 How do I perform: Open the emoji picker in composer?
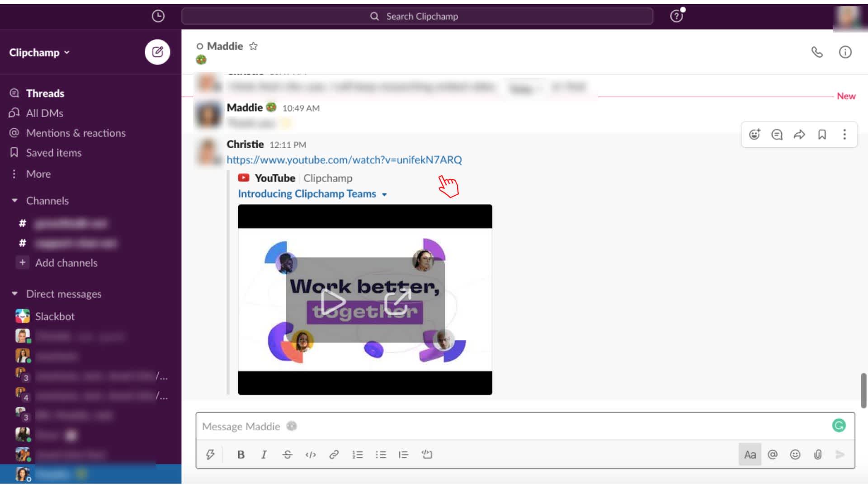click(795, 455)
